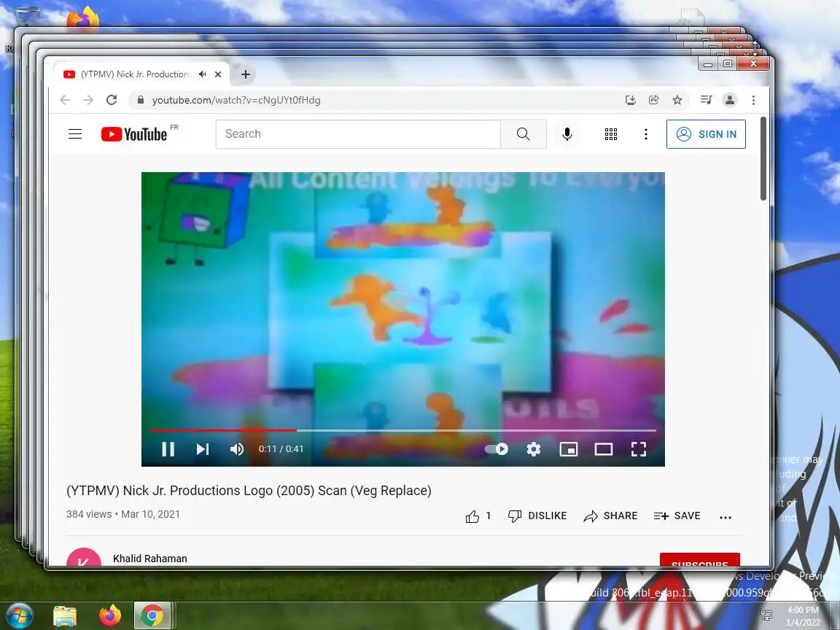
Task: Focus the YouTube Search field
Action: coord(358,134)
